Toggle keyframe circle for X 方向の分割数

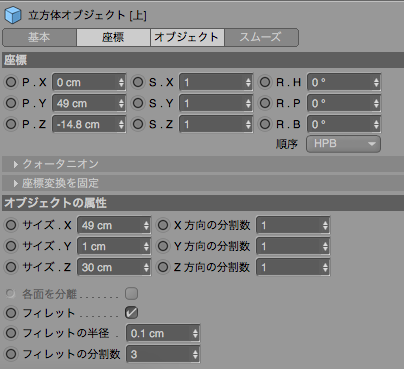click(163, 225)
